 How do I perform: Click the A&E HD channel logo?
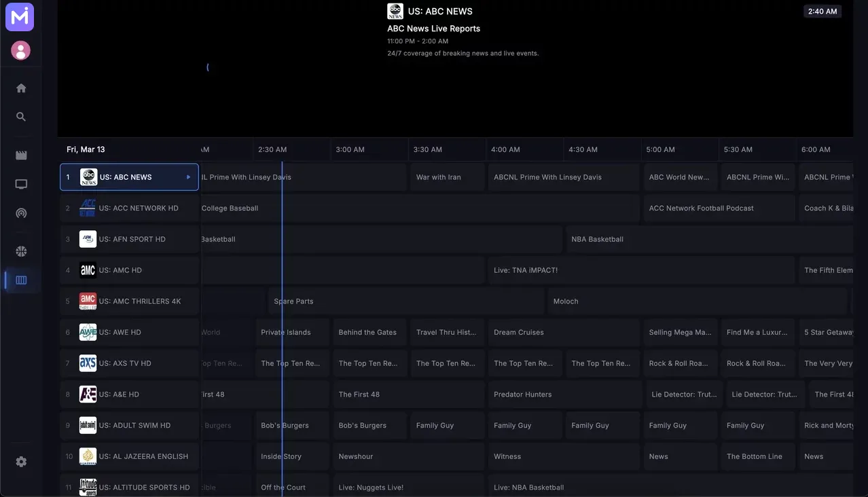[x=88, y=394]
